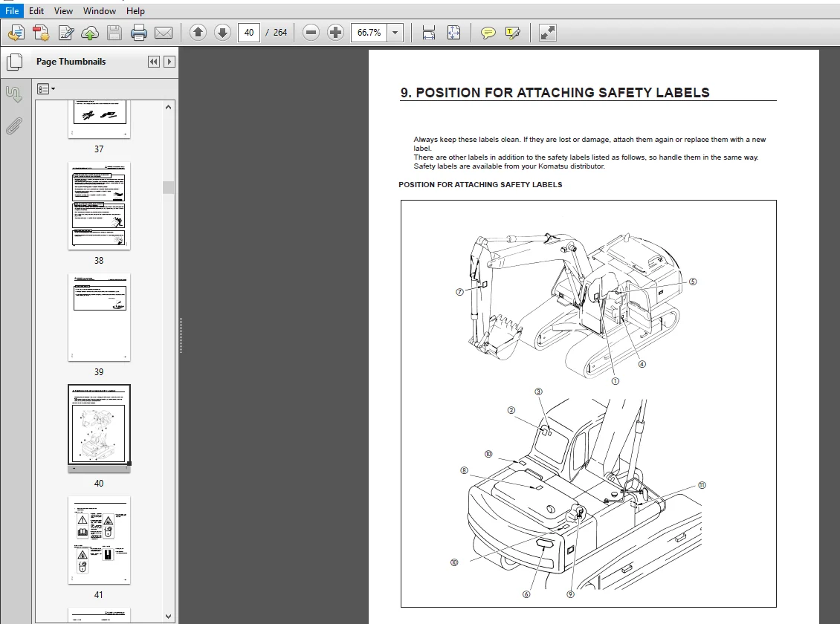The width and height of the screenshot is (840, 624).
Task: Select page 41 thumbnail
Action: [99, 540]
